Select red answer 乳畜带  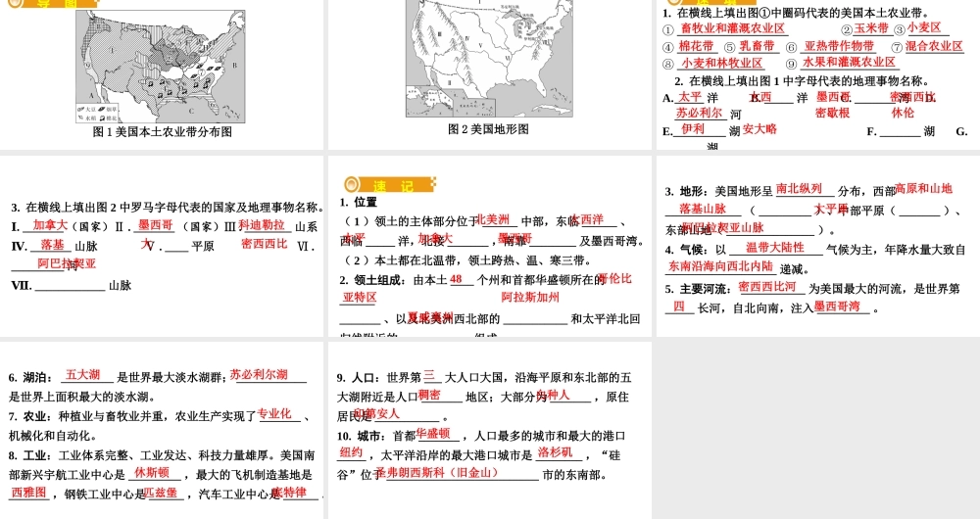(x=757, y=46)
